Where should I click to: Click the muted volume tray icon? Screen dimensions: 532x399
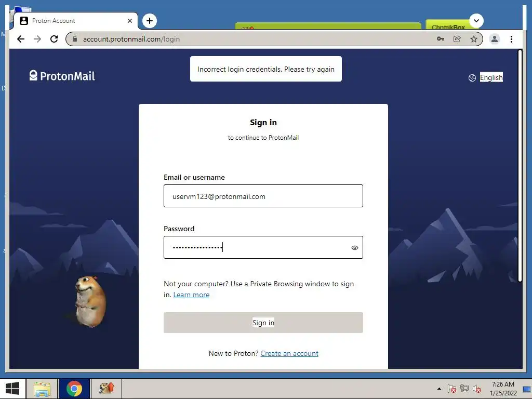click(x=477, y=389)
